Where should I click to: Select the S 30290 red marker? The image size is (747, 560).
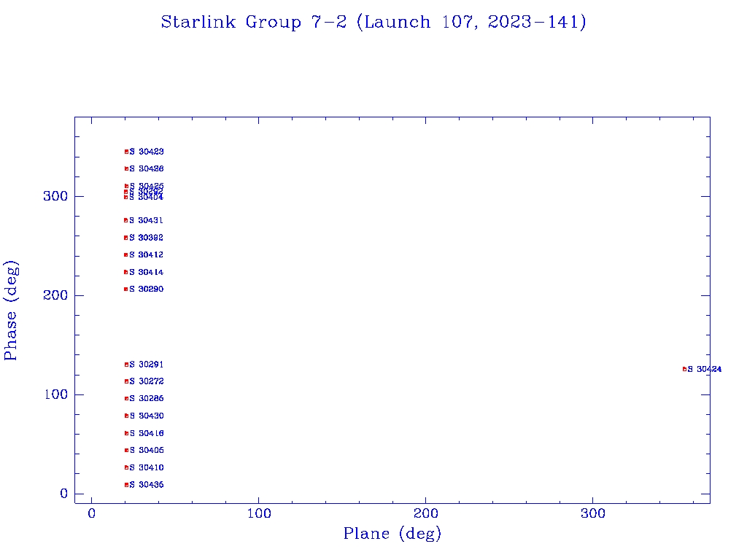coord(126,289)
